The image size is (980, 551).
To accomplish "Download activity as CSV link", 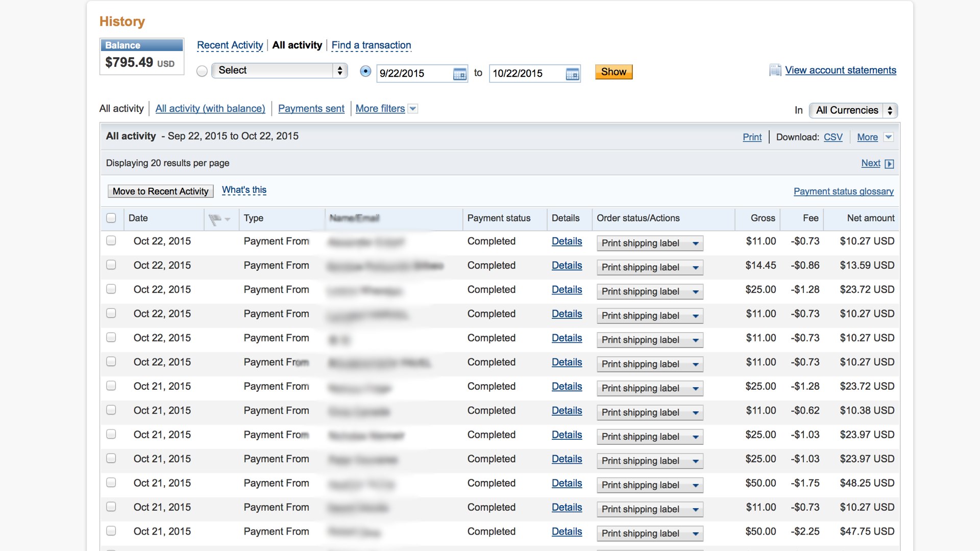I will pyautogui.click(x=832, y=137).
